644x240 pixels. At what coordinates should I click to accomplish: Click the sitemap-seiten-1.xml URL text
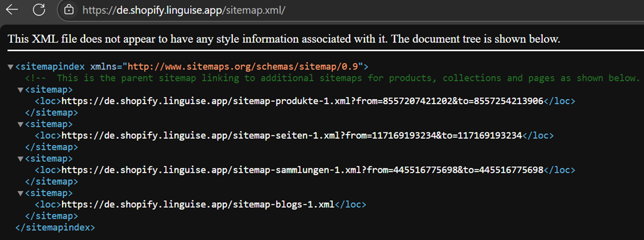coord(291,135)
